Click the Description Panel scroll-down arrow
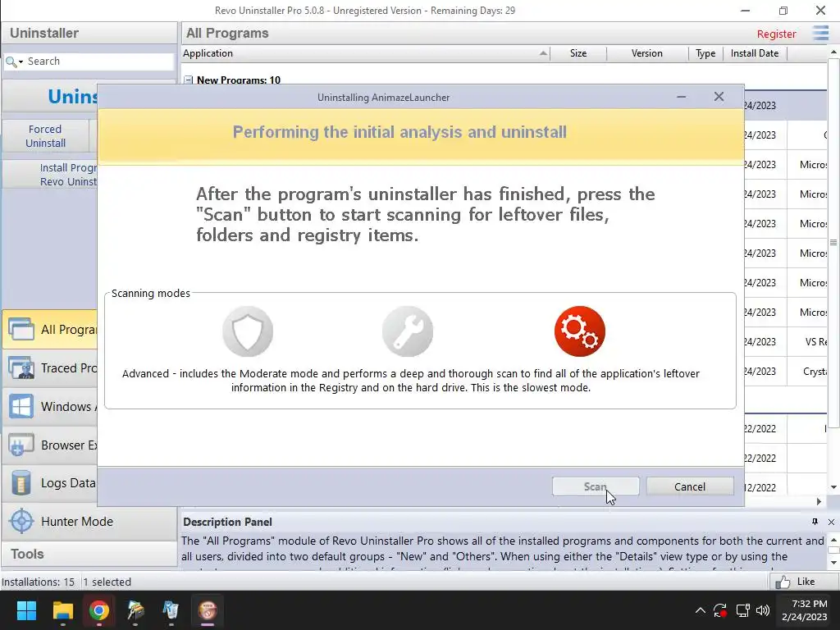Viewport: 840px width, 630px height. (x=833, y=562)
